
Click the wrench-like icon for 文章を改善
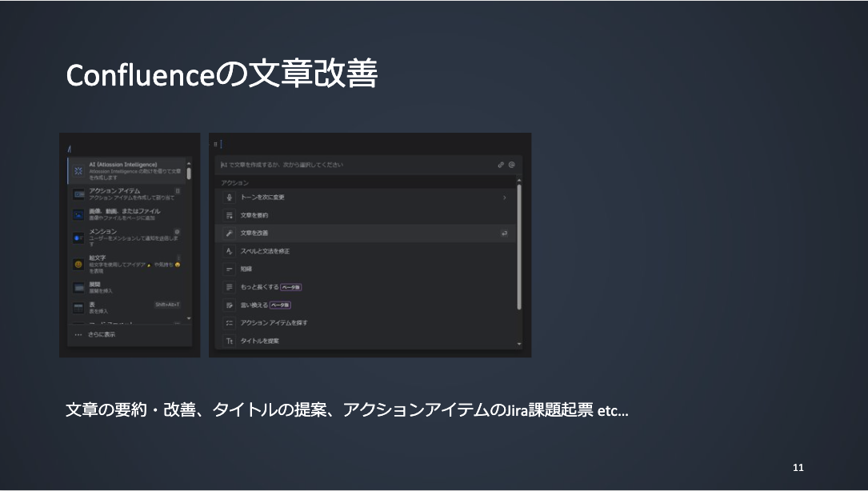229,234
